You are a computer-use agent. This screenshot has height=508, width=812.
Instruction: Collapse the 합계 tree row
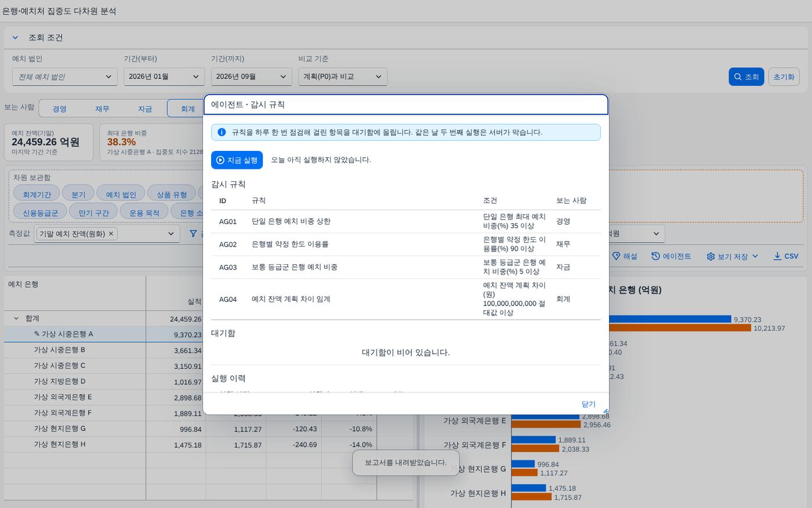coord(16,319)
